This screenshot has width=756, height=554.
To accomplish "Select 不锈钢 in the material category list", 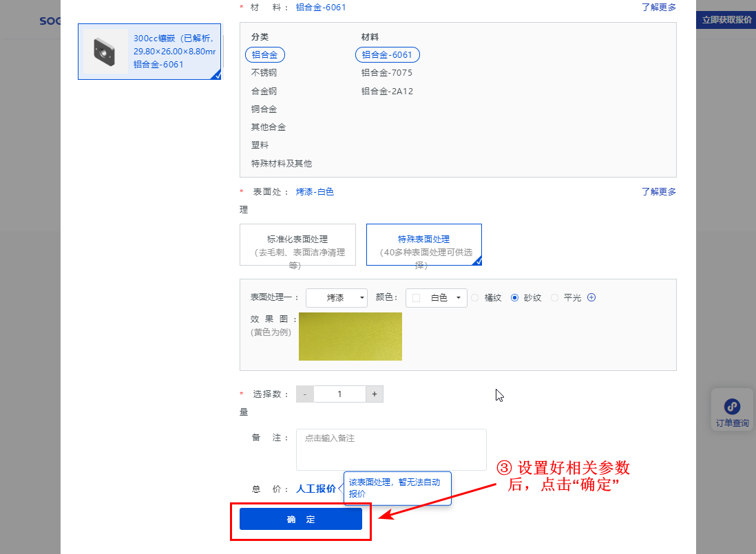I will tap(265, 73).
